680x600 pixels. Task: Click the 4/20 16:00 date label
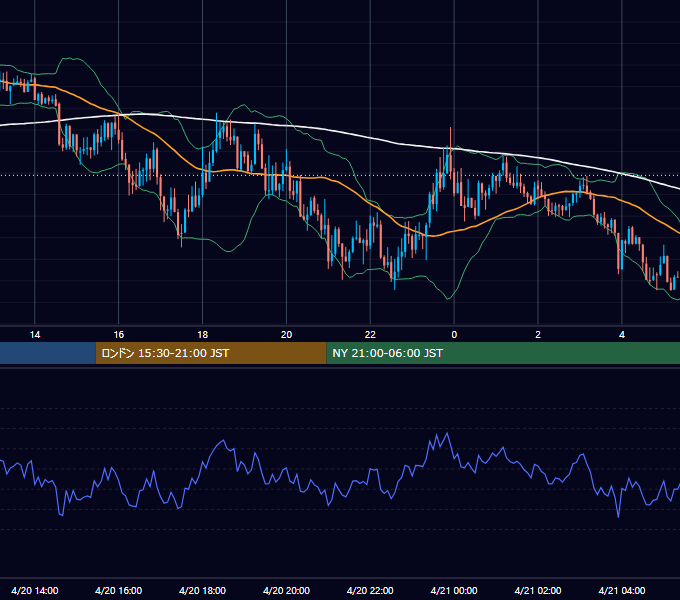(x=118, y=590)
